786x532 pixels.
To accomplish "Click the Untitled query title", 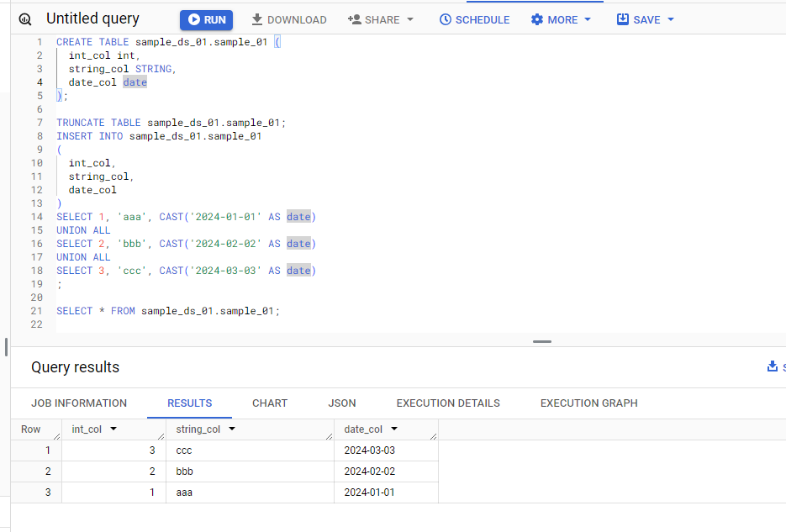I will coord(92,18).
